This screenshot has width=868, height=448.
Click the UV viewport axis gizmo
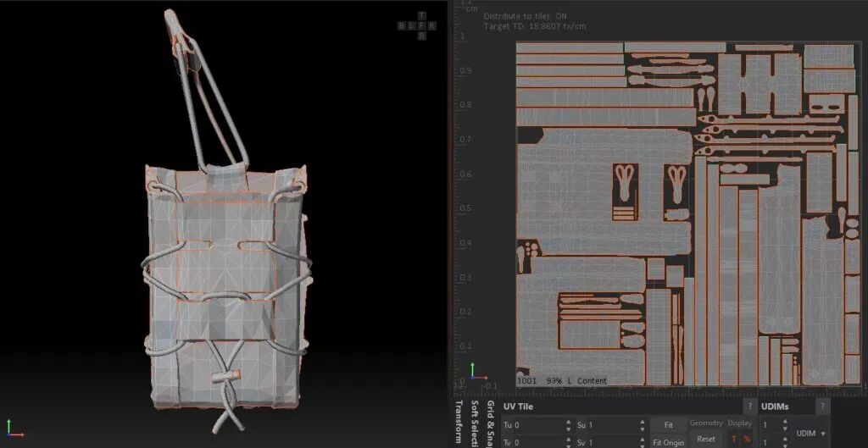click(x=478, y=372)
